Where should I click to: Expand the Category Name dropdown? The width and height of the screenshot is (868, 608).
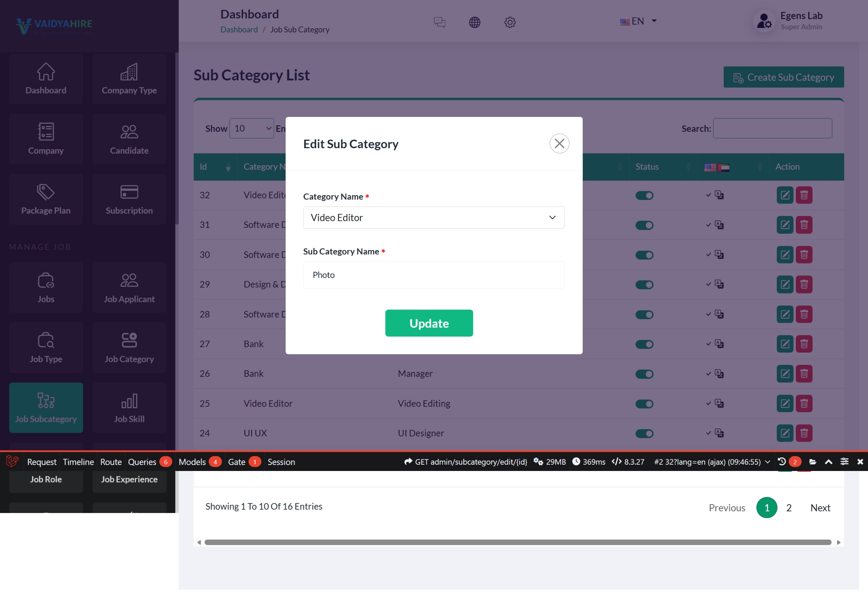point(433,217)
